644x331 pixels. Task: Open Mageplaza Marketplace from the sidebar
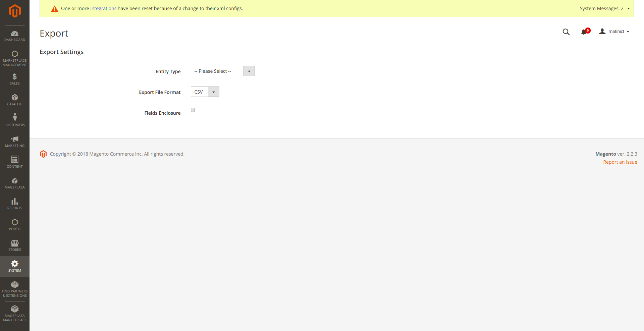coord(14,313)
